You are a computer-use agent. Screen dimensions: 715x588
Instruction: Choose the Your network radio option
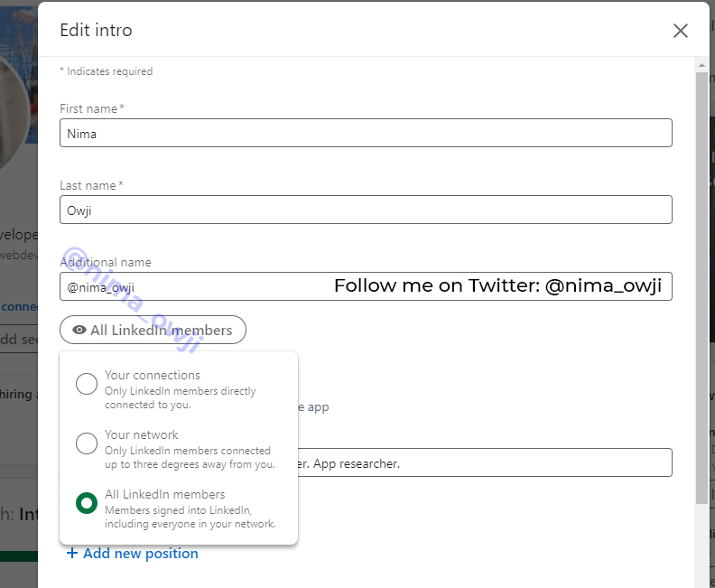[x=87, y=443]
